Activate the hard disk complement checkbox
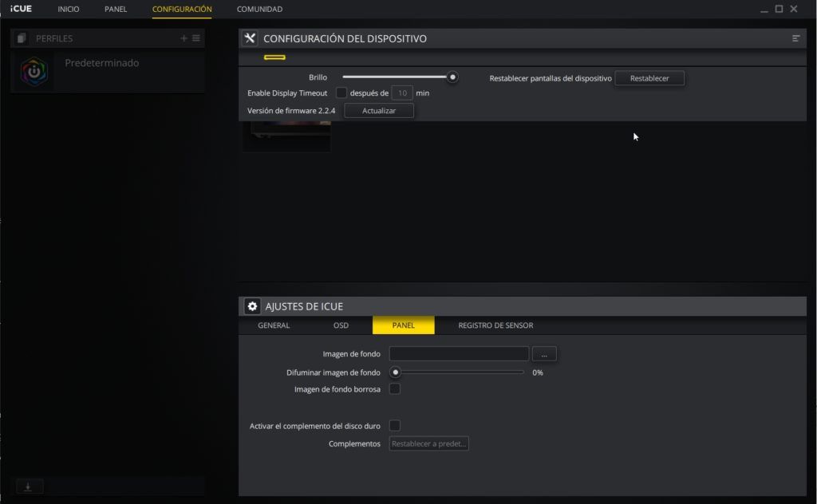Screen dimensions: 817x504 click(395, 425)
